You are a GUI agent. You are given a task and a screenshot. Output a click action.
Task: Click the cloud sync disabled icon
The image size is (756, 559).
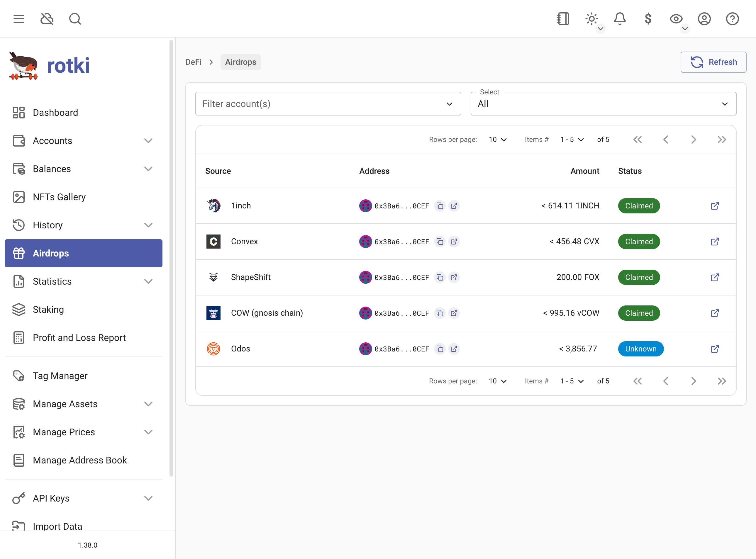(47, 18)
